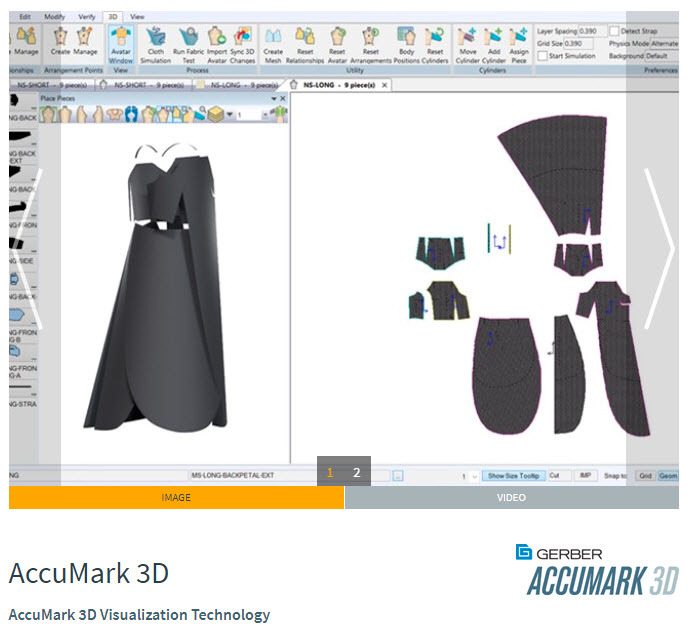
Task: Click the green avatar icon at the toolbar's right end
Action: pos(279,115)
